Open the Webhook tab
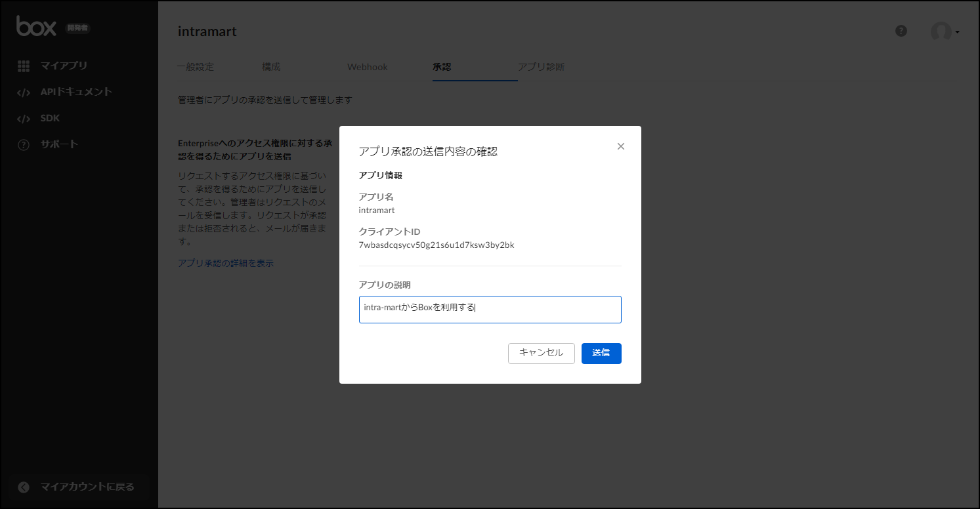Viewport: 980px width, 509px height. 368,67
